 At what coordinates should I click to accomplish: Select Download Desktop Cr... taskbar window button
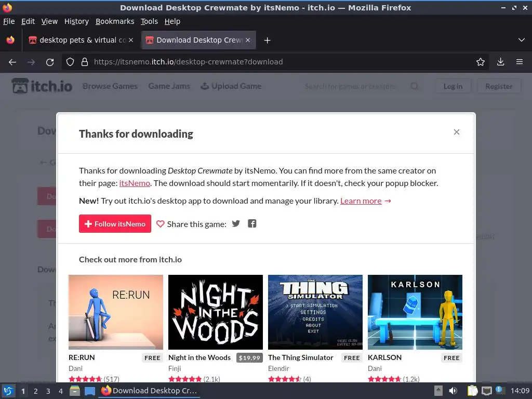[149, 391]
